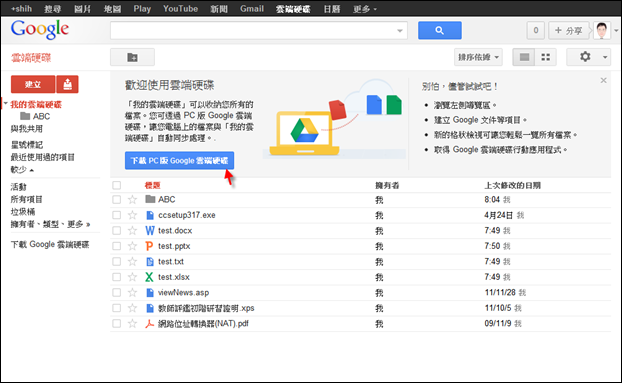622x383 pixels.
Task: Open the notifications count button
Action: 536,31
